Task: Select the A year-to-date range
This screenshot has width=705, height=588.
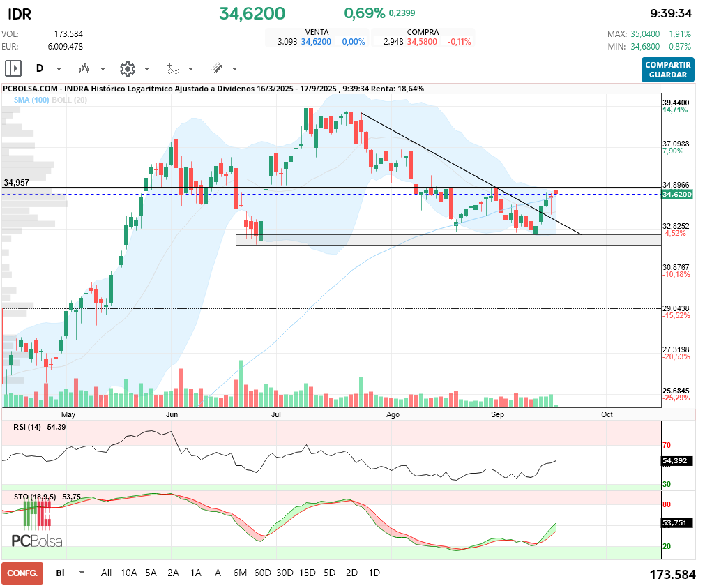Action: coord(218,573)
